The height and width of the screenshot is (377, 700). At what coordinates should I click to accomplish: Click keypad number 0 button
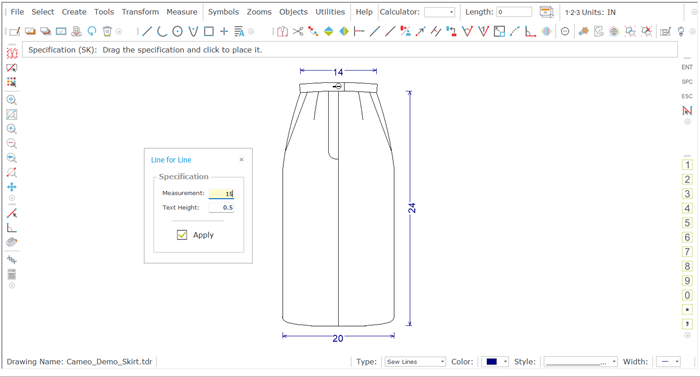click(687, 295)
